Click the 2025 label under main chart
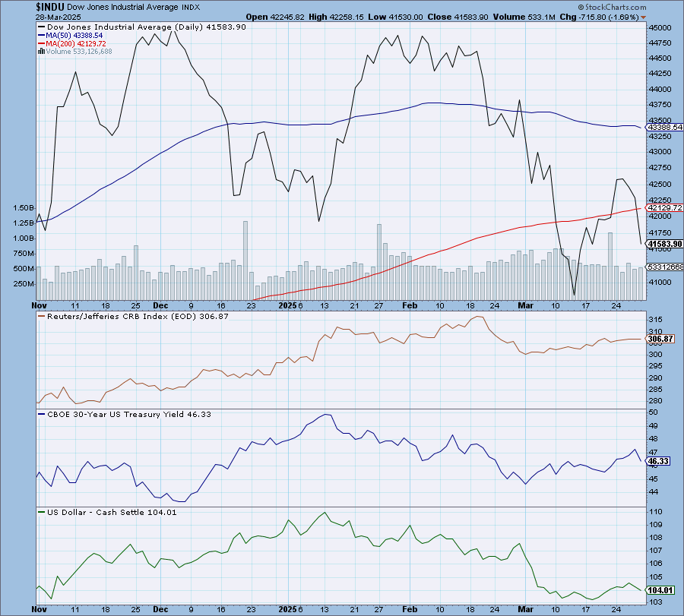 (287, 305)
